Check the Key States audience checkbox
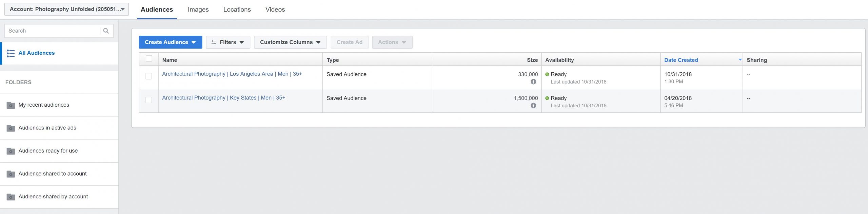The width and height of the screenshot is (868, 214). 149,100
